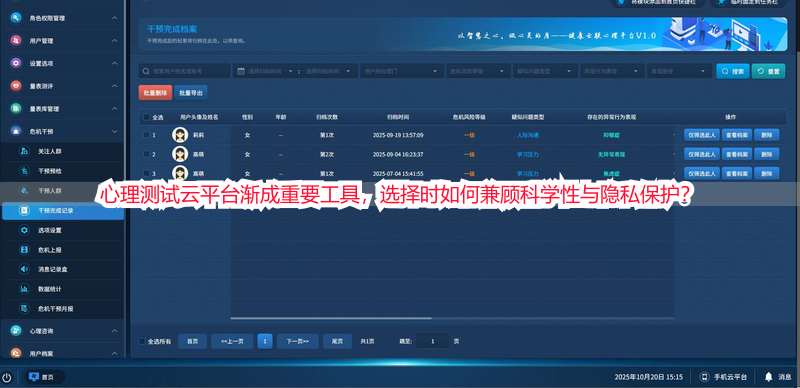Click the <<上一页 pagination button
This screenshot has width=800, height=388.
click(232, 341)
